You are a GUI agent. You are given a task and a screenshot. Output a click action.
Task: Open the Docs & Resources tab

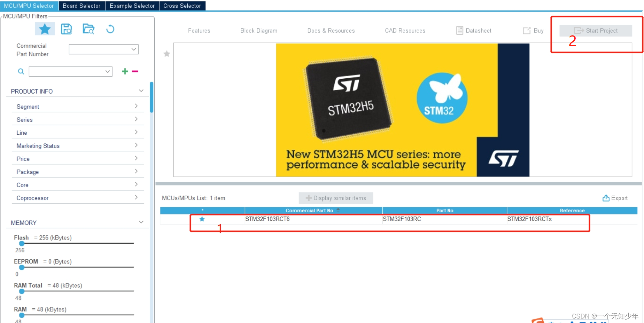coord(331,31)
